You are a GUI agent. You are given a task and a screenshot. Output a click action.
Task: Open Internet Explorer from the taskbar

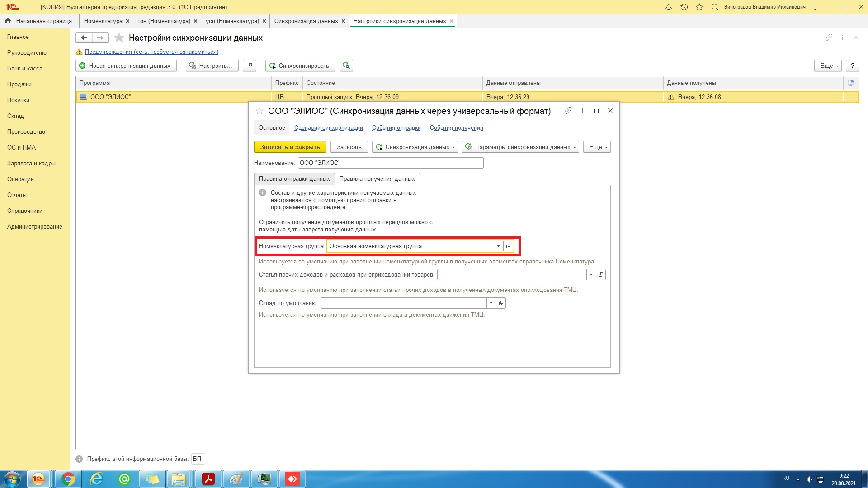[96, 479]
